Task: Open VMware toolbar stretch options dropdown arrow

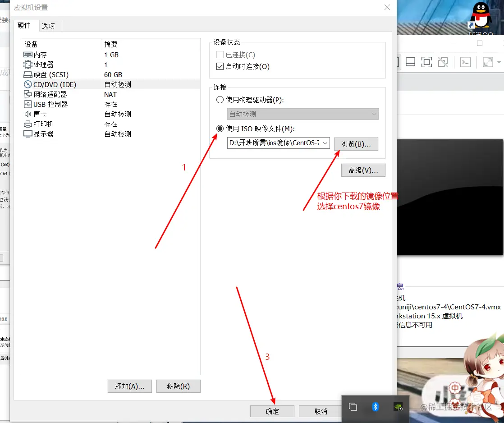Action: pyautogui.click(x=499, y=62)
